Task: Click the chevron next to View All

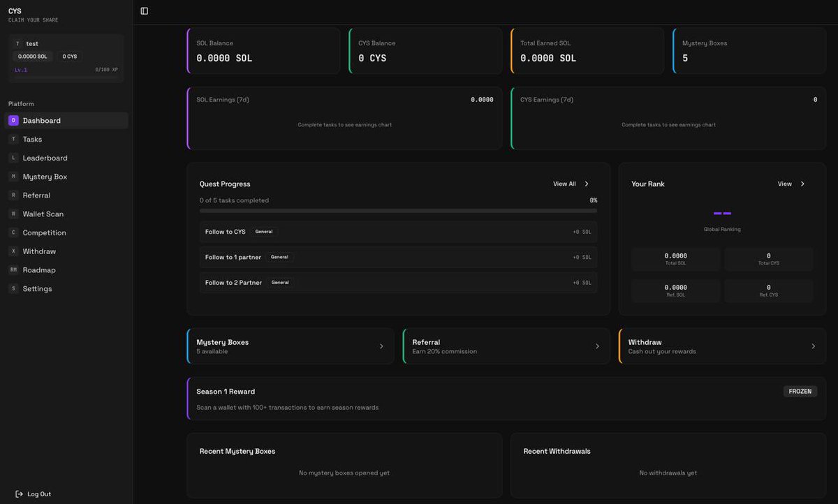Action: coord(587,184)
